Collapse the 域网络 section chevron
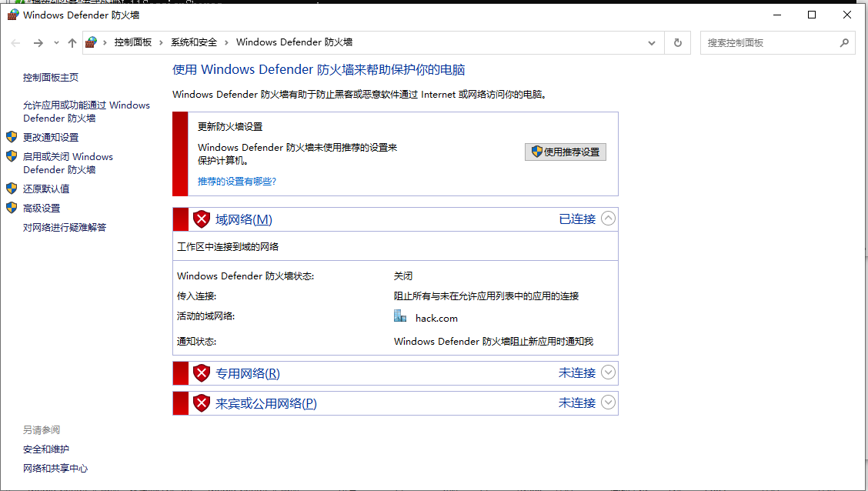The image size is (868, 491). tap(608, 219)
